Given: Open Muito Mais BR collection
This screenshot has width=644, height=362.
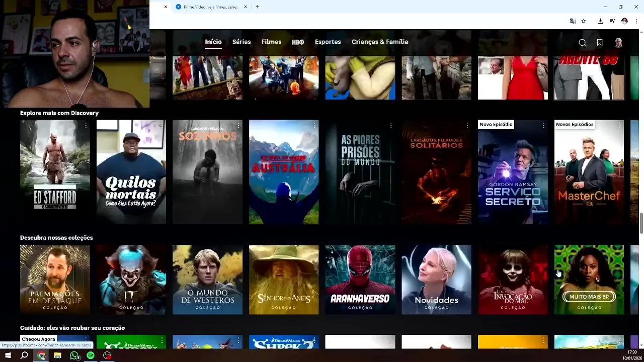Looking at the screenshot, I should (x=589, y=280).
